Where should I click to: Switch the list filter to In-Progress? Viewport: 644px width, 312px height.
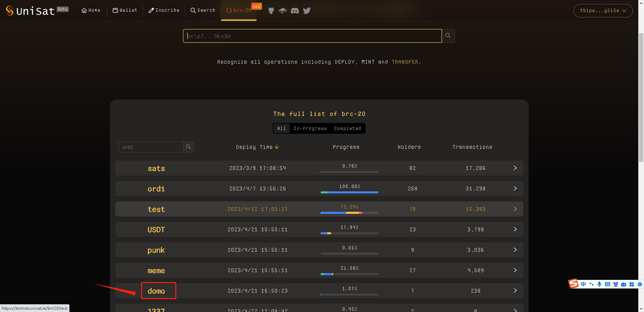coord(310,128)
